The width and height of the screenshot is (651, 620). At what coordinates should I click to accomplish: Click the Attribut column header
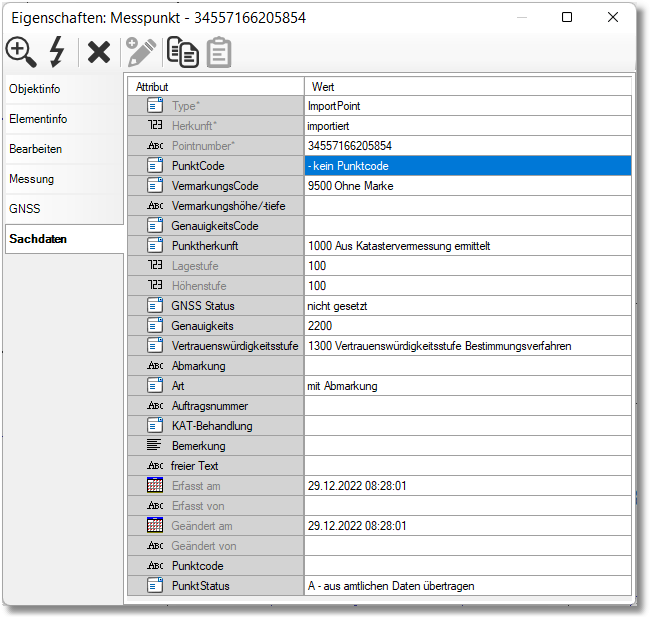tap(217, 87)
